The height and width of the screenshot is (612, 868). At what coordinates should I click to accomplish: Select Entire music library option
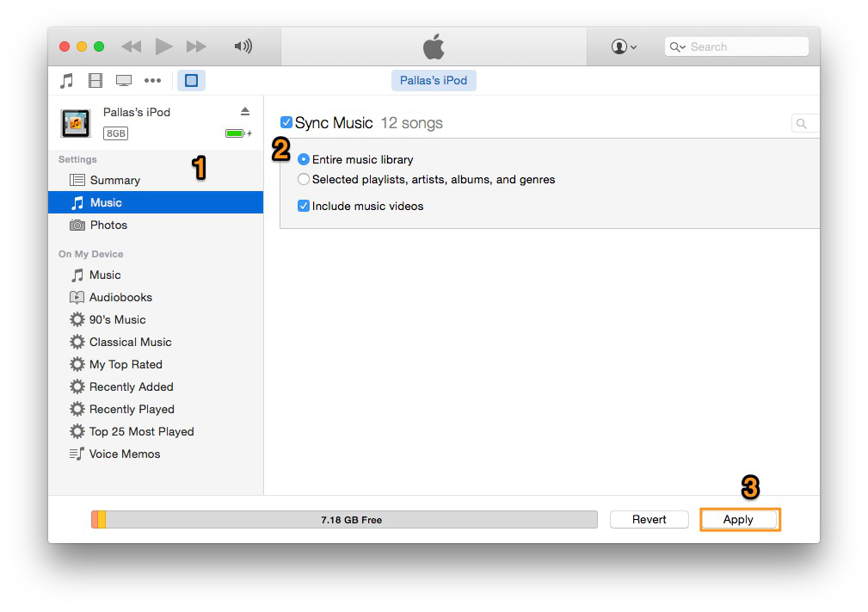[304, 159]
